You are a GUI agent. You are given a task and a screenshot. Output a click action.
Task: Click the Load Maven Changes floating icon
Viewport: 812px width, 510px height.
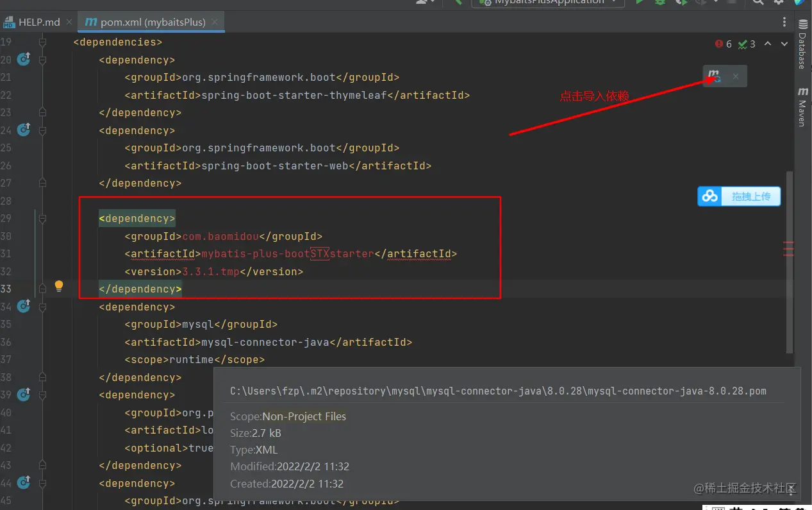pyautogui.click(x=714, y=76)
